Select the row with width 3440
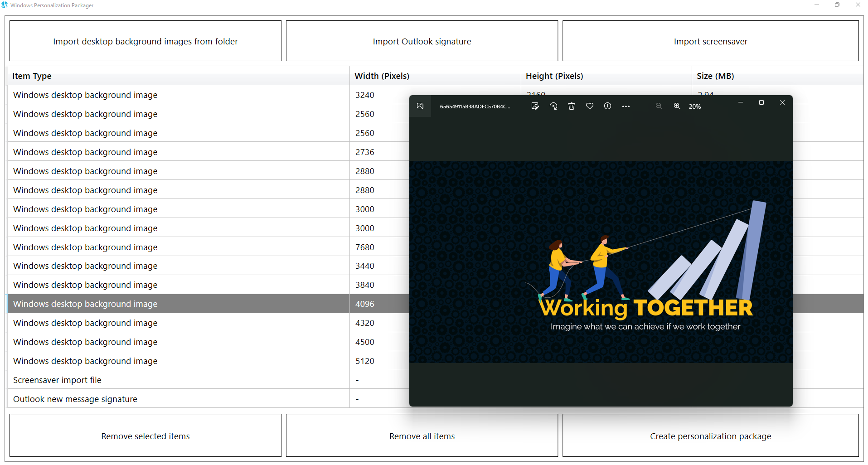Viewport: 868px width, 465px height. point(209,266)
